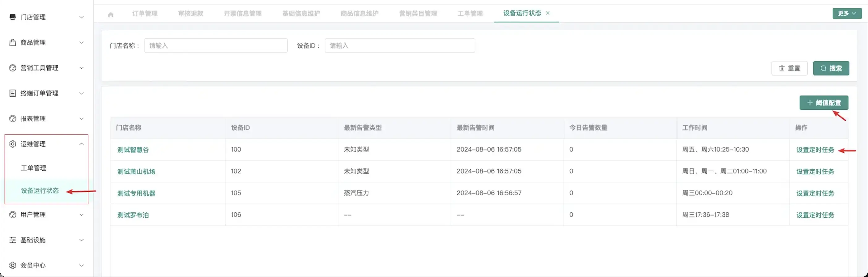
Task: Click 设置定时任务 for device 100
Action: pyautogui.click(x=815, y=150)
